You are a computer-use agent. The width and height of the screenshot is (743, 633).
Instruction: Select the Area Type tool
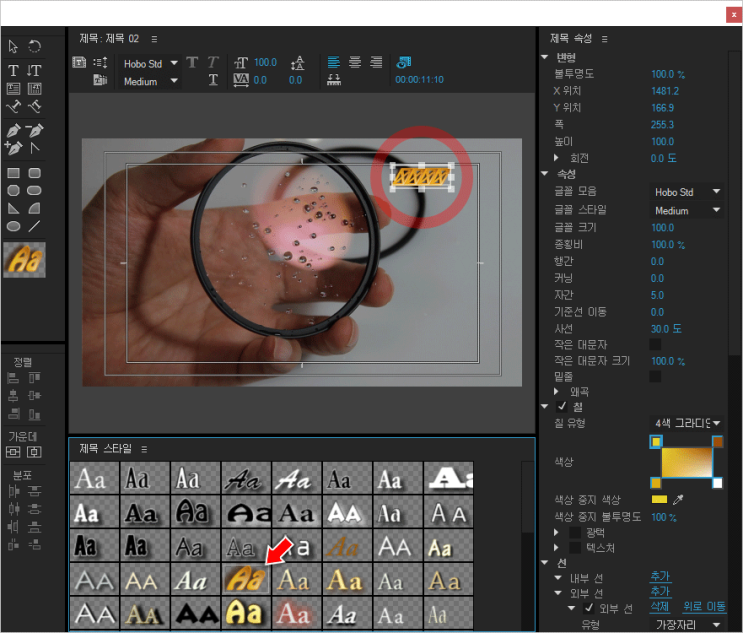point(13,89)
